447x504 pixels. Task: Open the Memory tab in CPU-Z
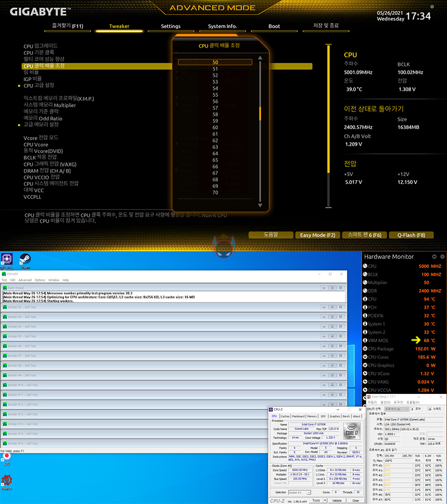click(312, 416)
